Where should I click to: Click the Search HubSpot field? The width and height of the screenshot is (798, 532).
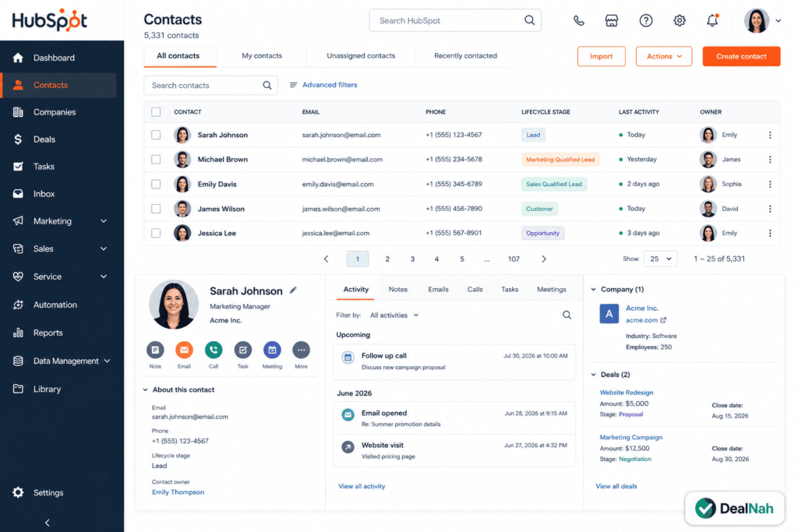click(x=455, y=21)
